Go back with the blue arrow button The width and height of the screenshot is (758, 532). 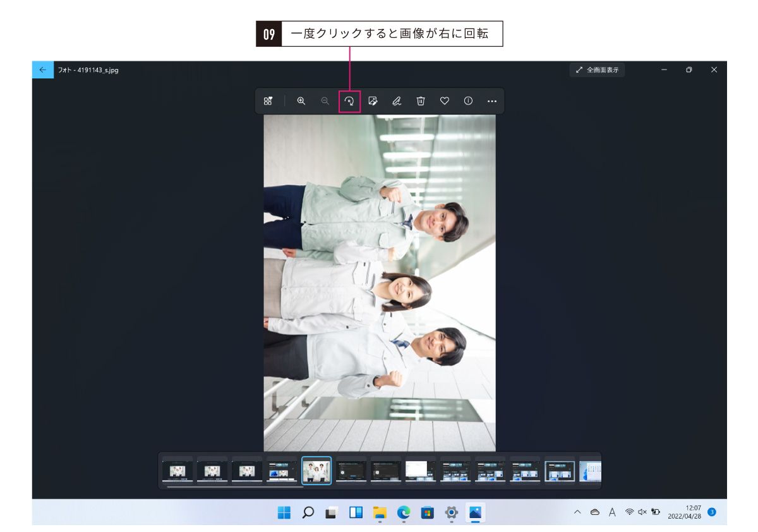click(42, 70)
